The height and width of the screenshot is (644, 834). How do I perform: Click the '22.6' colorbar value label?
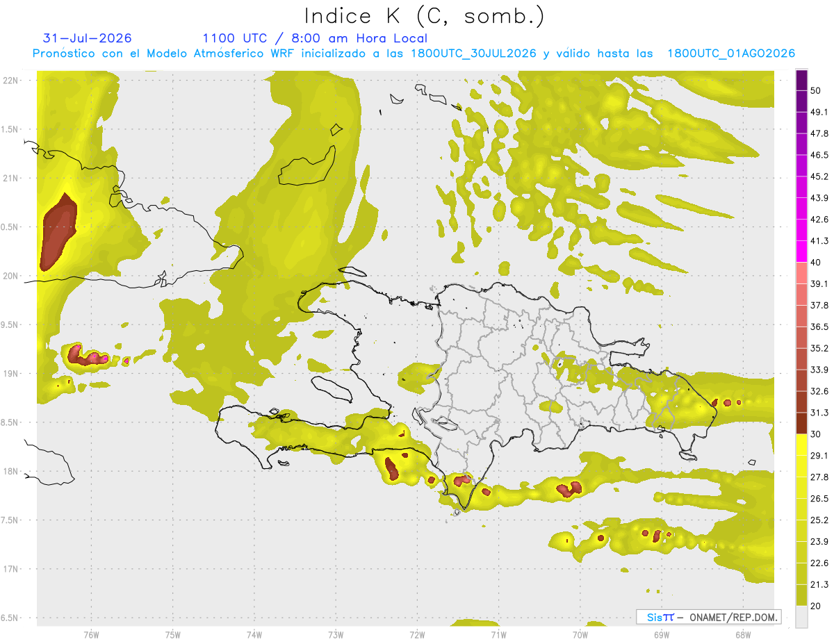[x=819, y=563]
